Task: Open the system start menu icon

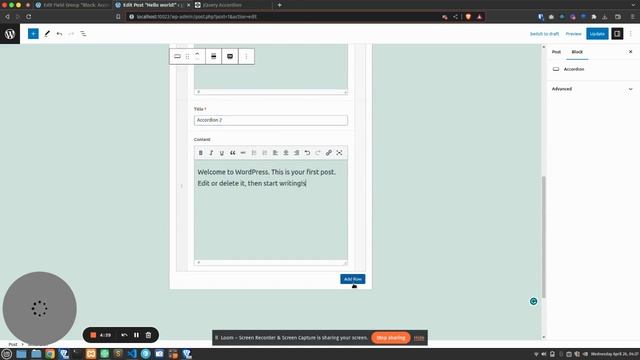Action: [7, 354]
